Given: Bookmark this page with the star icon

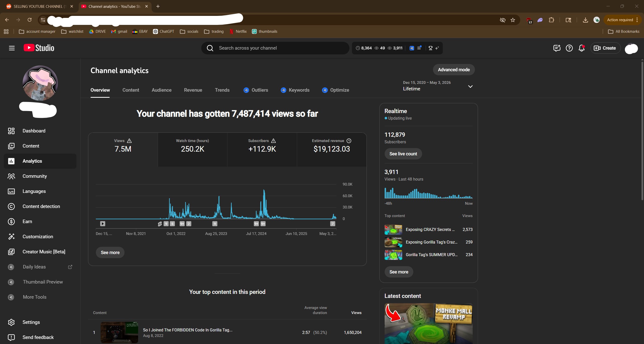Looking at the screenshot, I should pyautogui.click(x=513, y=20).
